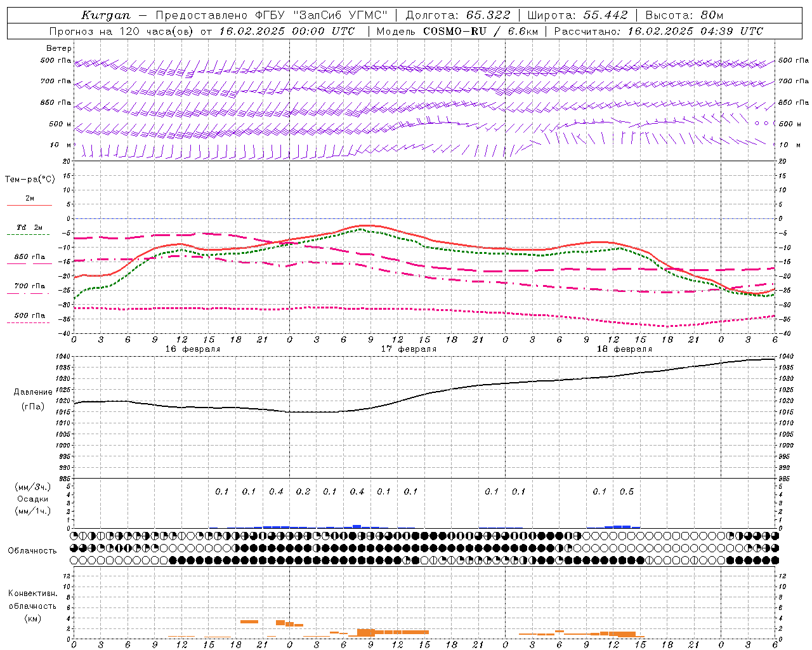This screenshot has height=650, width=812.
Task: Click the "Рассчитано: 16.02.2025 04:39 UTC" timestamp
Action: click(x=658, y=31)
